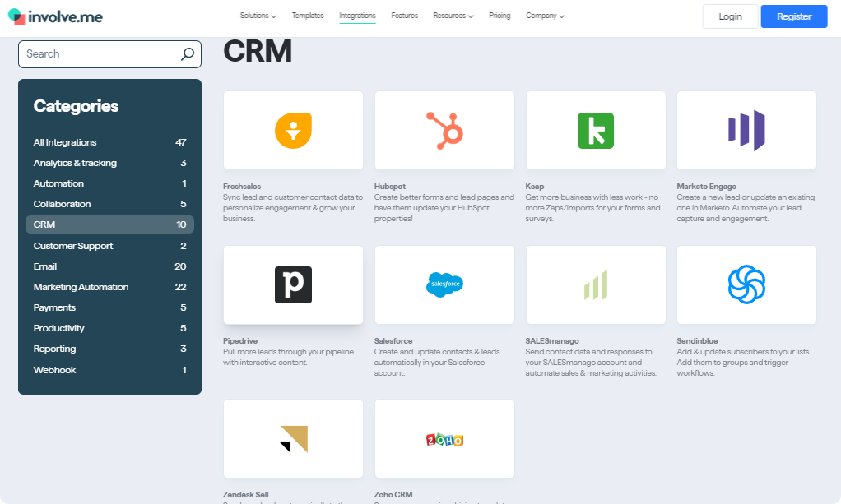Select the Email category

tap(109, 266)
